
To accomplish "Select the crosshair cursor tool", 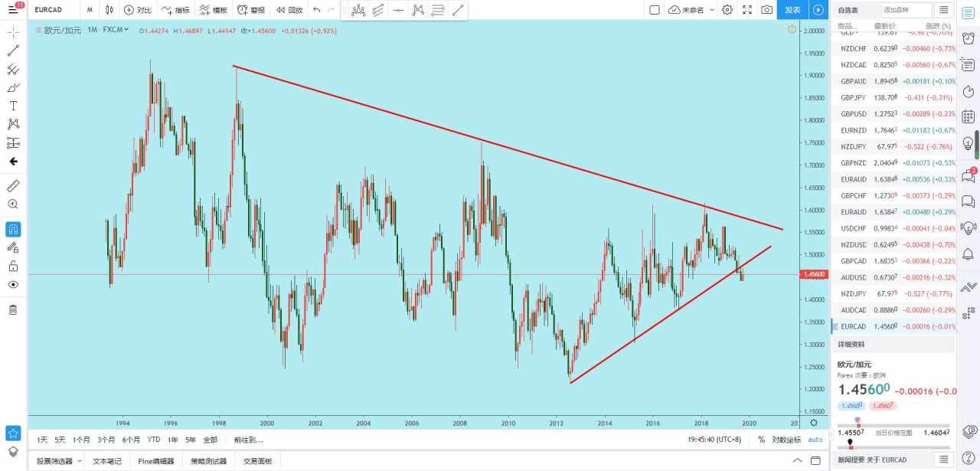I will tap(13, 33).
